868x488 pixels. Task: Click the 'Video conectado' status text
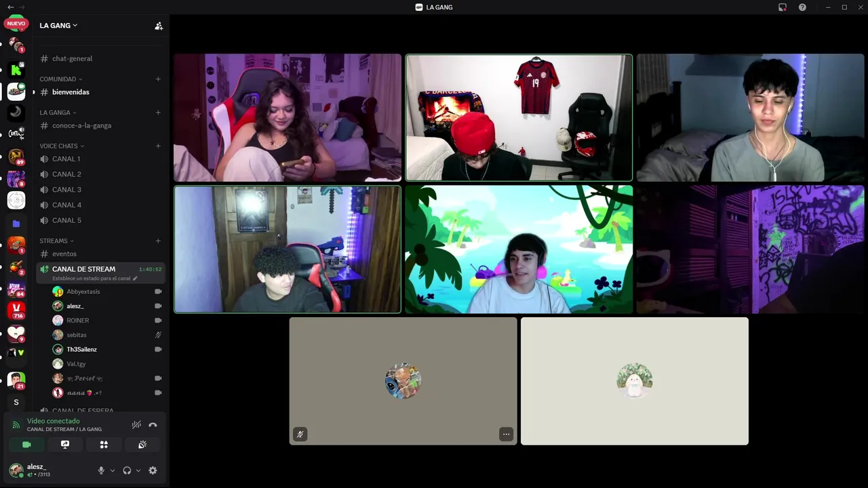(53, 421)
